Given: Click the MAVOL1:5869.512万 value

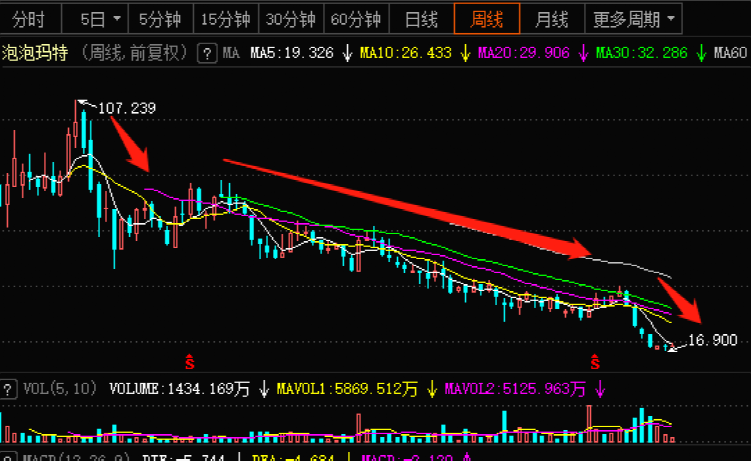Looking at the screenshot, I should [347, 389].
